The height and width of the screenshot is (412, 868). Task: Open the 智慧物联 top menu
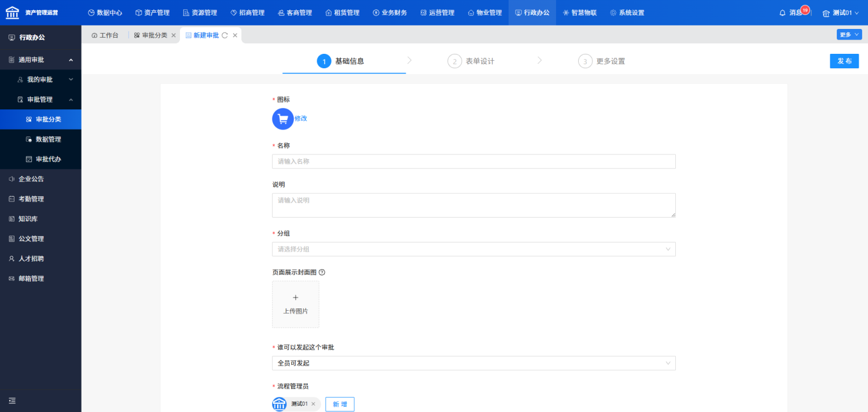[579, 13]
